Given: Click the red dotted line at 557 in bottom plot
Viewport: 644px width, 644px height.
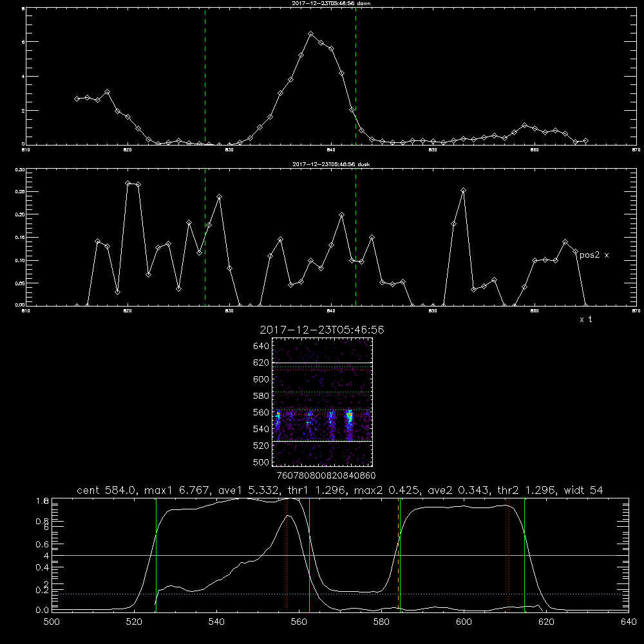Looking at the screenshot, I should [x=287, y=554].
